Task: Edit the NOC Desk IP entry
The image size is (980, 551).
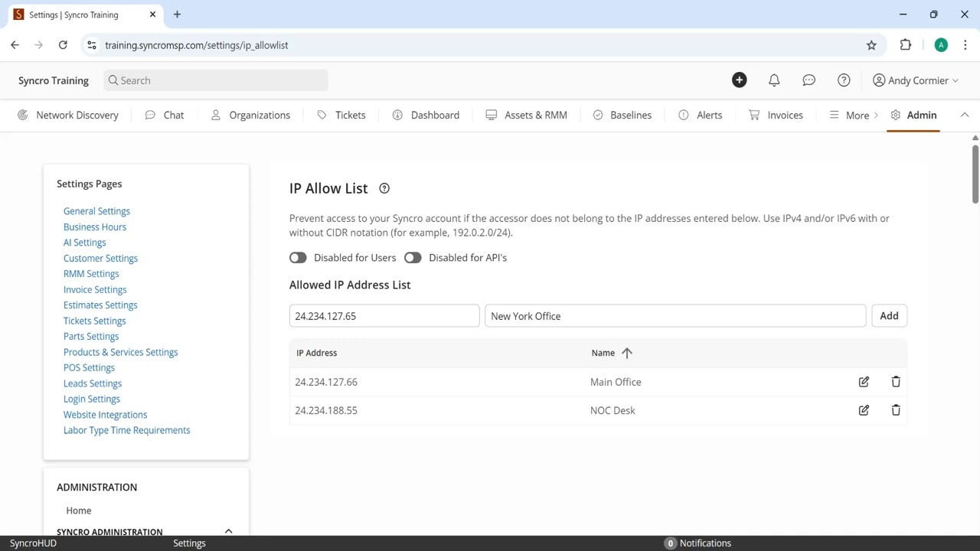Action: (x=864, y=410)
